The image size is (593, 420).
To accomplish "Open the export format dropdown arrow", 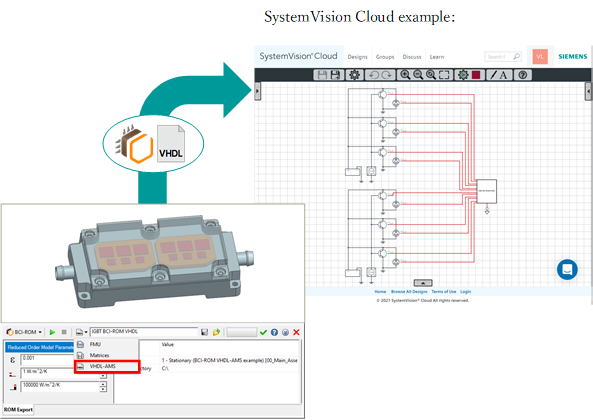I will pos(86,332).
